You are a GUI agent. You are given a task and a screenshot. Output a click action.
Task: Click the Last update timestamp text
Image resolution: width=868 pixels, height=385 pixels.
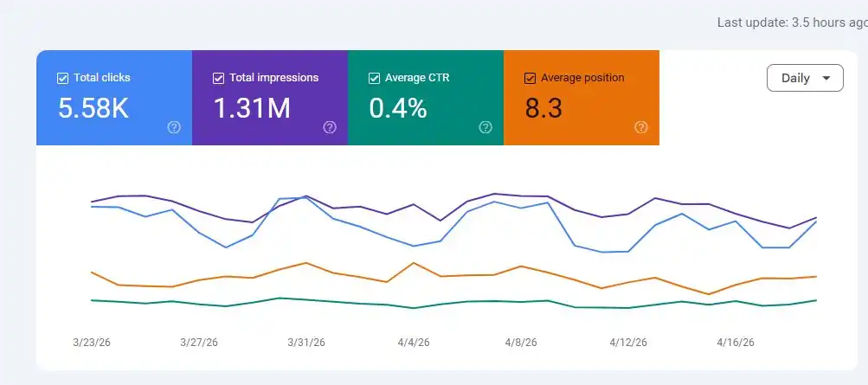(x=792, y=22)
